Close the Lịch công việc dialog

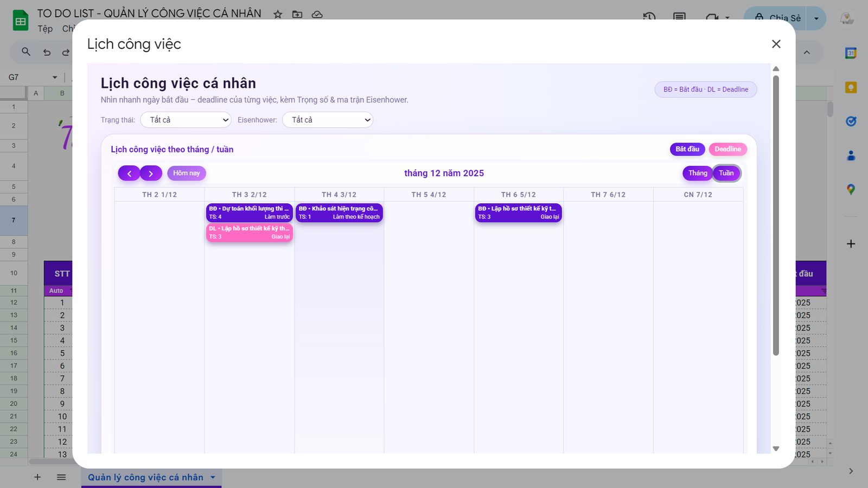[x=776, y=44]
